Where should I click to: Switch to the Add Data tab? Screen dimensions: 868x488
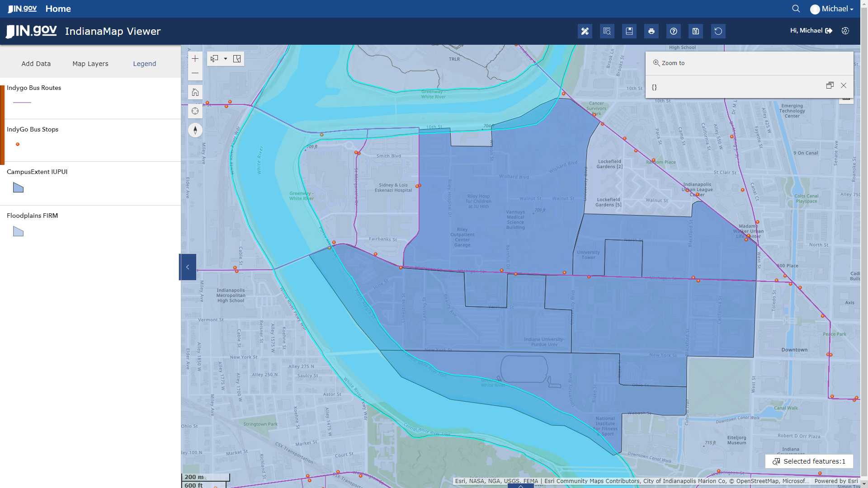tap(36, 64)
